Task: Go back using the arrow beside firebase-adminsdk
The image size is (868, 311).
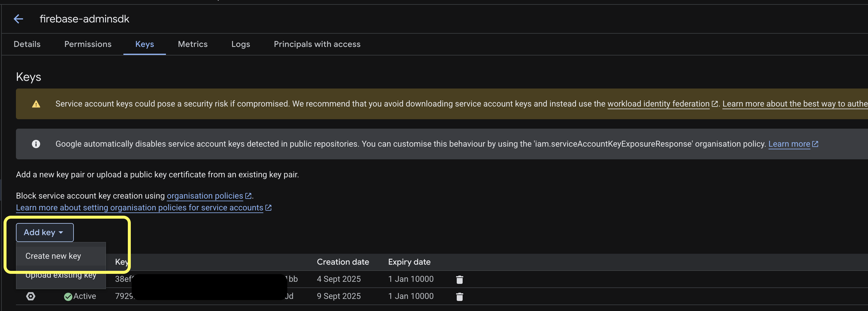Action: pyautogui.click(x=18, y=19)
